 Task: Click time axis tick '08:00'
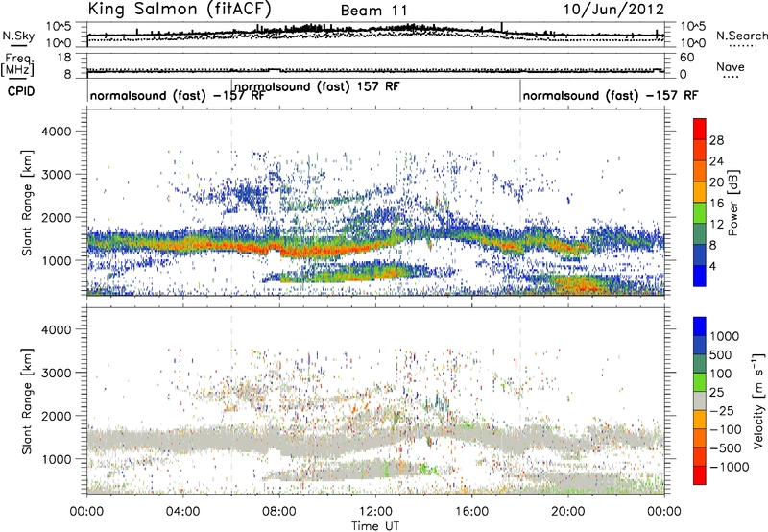279,512
